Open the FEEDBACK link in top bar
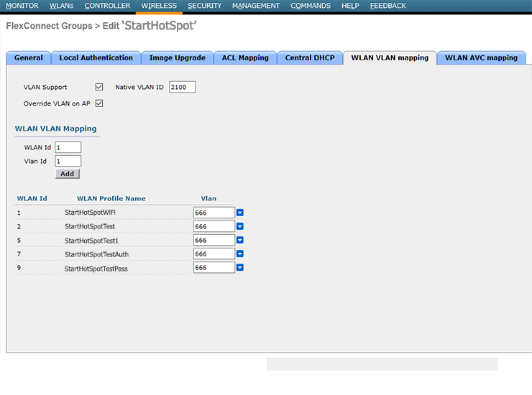Viewport: 532px width, 395px height. 388,6
